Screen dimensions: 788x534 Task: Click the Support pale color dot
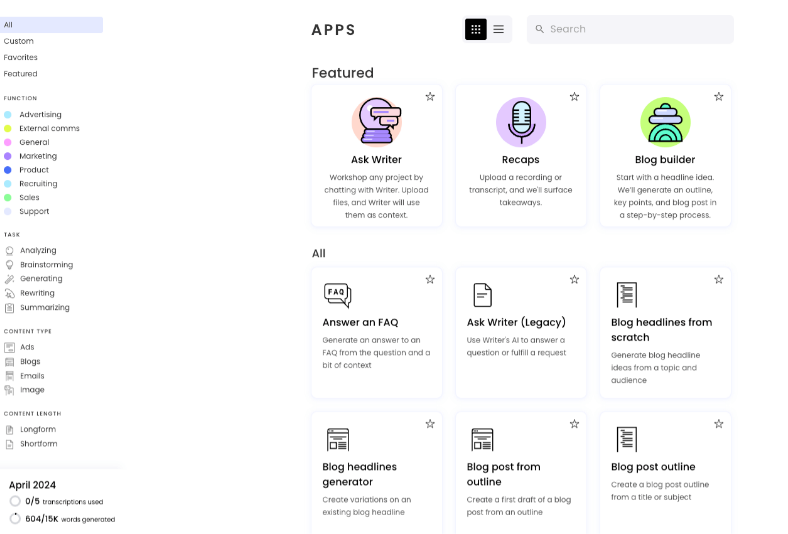8,211
